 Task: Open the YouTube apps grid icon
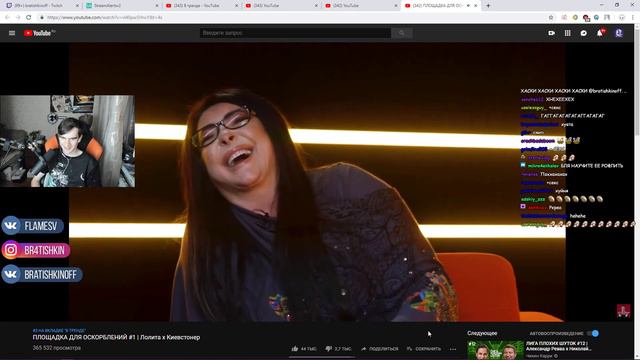[x=567, y=33]
